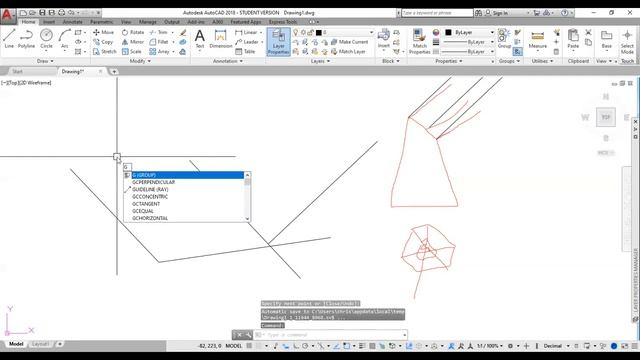Click the Select Mode touch tool

pos(627,42)
